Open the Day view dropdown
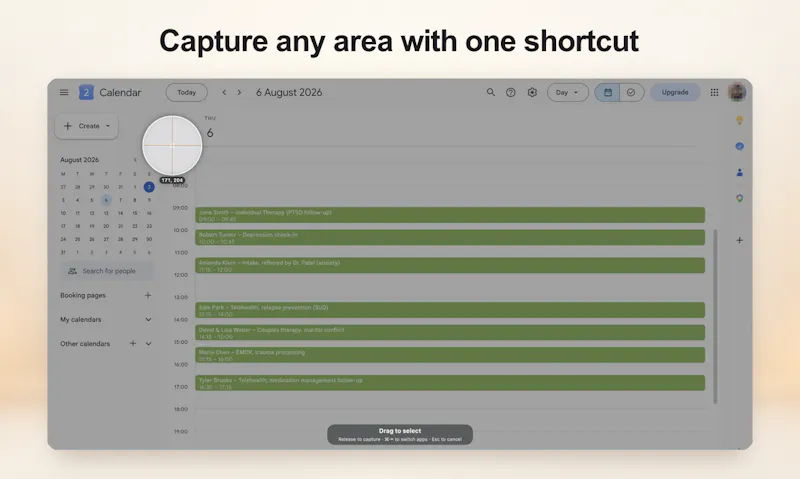Viewport: 800px width, 479px height. (567, 92)
